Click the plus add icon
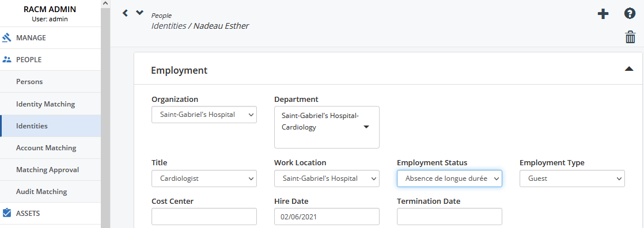The image size is (644, 228). click(603, 14)
